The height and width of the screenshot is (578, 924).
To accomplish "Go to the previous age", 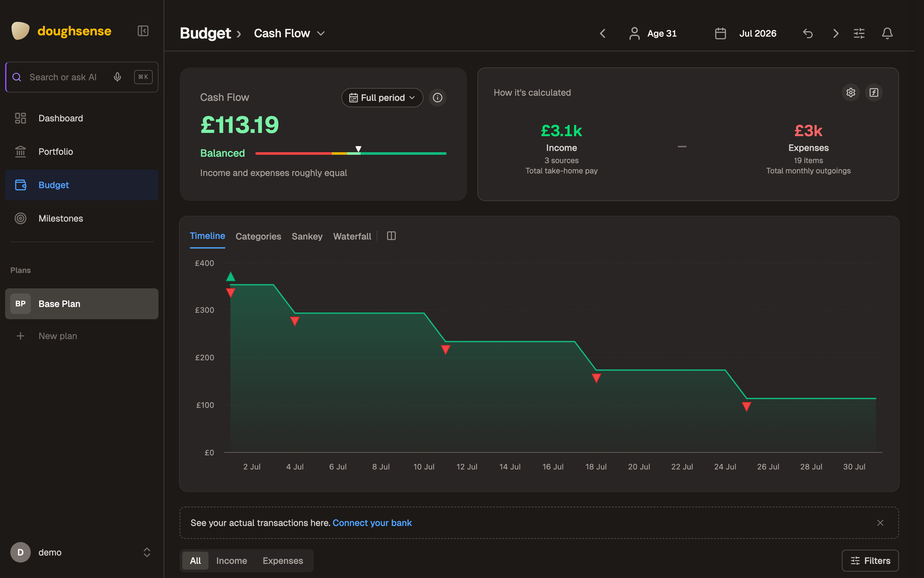I will click(603, 33).
